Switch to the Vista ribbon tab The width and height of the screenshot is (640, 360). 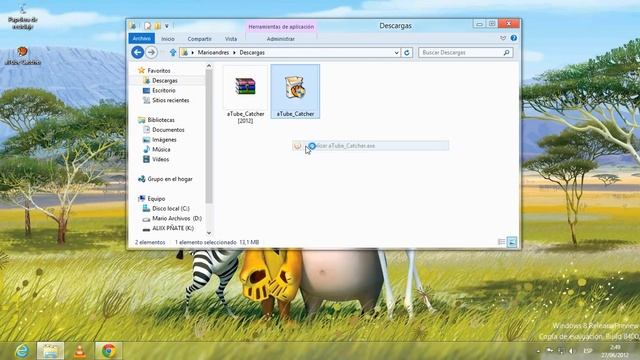tap(231, 39)
